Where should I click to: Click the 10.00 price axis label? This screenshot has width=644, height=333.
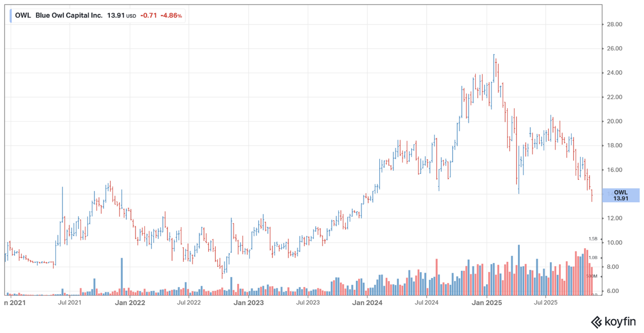[x=615, y=243]
